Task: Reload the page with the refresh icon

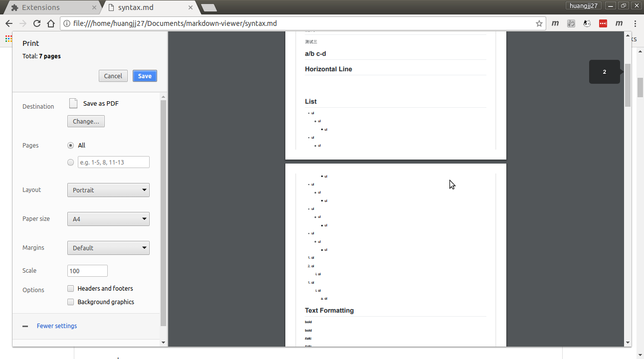Action: tap(37, 23)
